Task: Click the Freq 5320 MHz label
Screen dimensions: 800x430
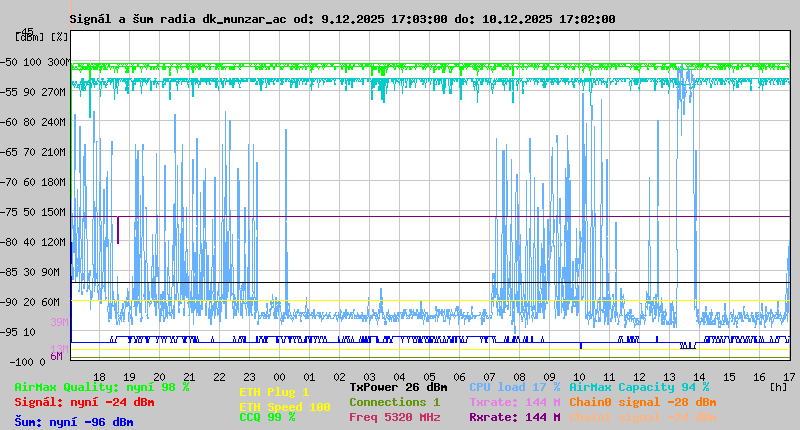Action: coord(394,417)
